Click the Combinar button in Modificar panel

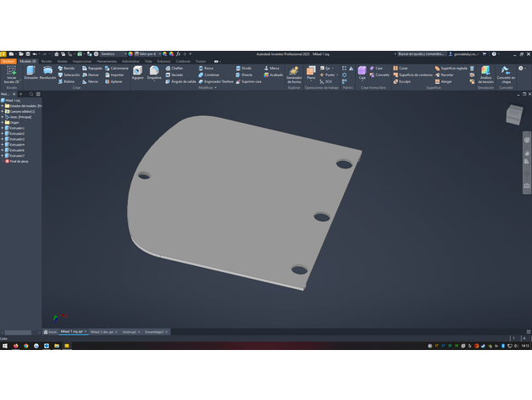point(208,75)
